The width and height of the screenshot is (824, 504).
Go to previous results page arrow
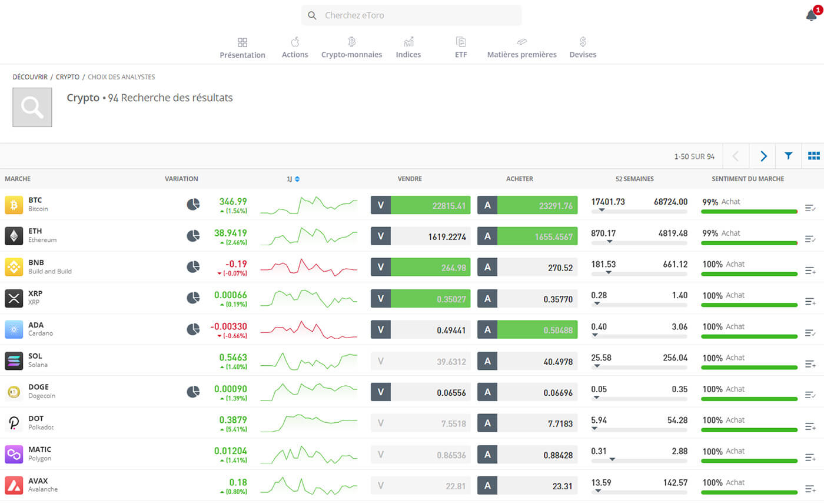pyautogui.click(x=736, y=156)
